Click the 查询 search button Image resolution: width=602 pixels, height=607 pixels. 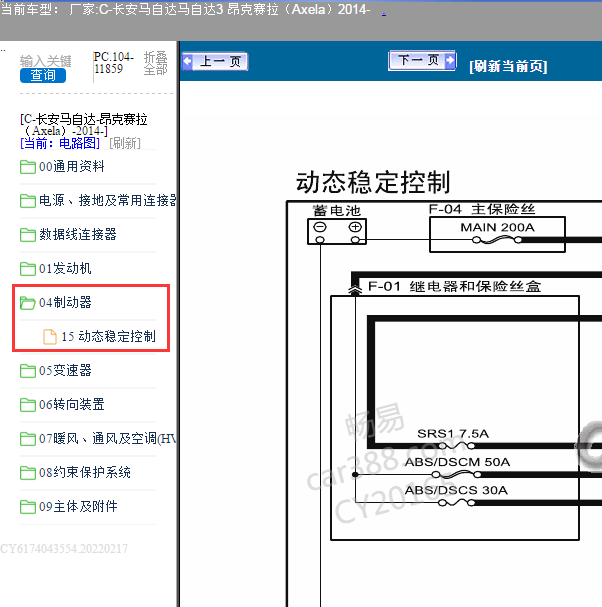43,75
